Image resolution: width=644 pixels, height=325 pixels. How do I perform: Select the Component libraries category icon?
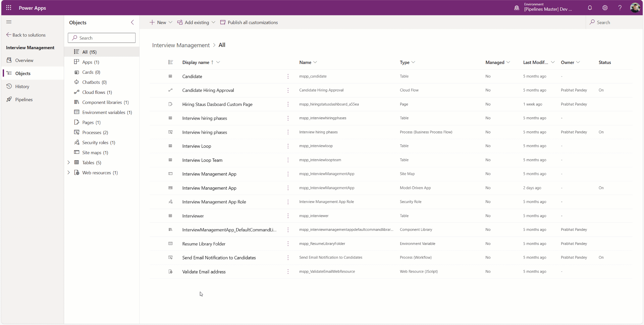pos(76,102)
